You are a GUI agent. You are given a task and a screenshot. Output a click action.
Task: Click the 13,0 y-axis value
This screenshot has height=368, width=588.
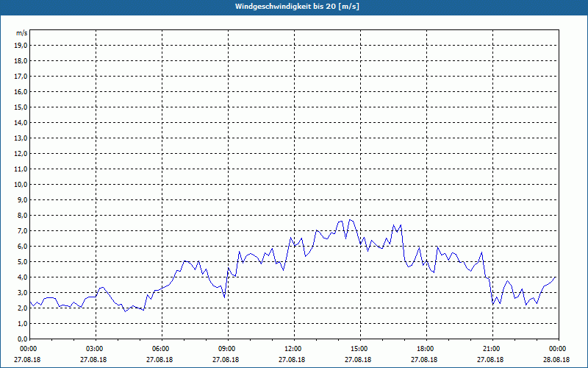(x=21, y=138)
